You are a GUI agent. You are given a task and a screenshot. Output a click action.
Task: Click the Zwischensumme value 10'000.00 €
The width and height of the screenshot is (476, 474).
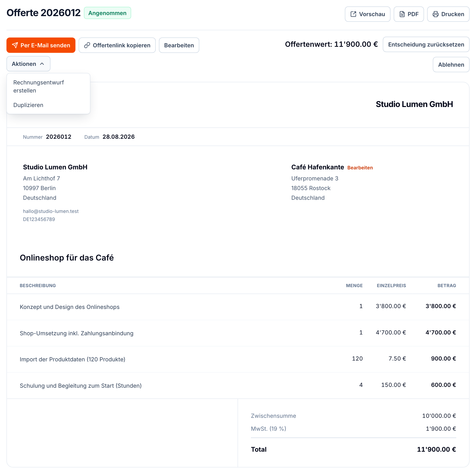pyautogui.click(x=439, y=416)
